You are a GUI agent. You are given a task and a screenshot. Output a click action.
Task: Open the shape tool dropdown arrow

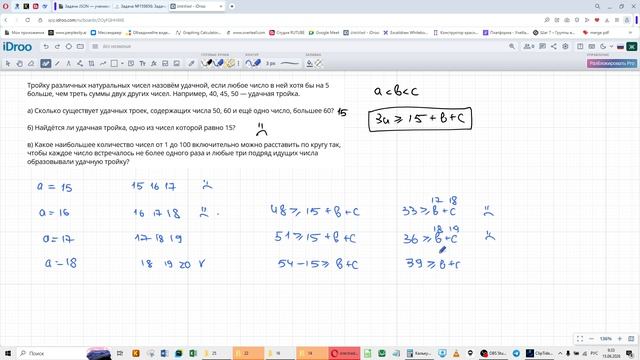122,63
